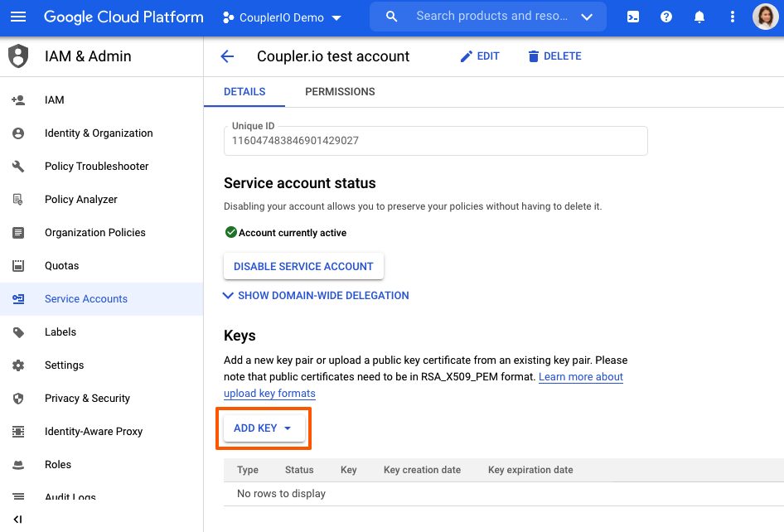The image size is (784, 532).
Task: Open the CouplerIO Demo project selector
Action: 283,17
